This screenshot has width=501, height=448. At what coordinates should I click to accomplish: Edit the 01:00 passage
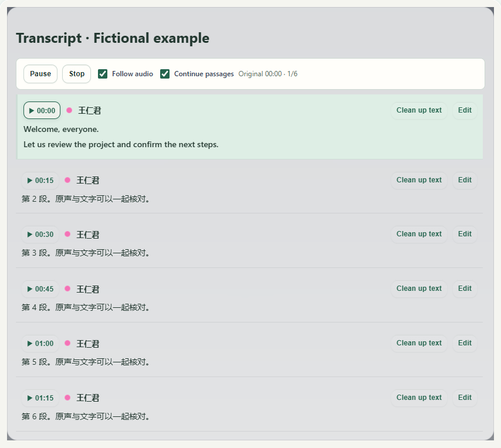point(465,344)
